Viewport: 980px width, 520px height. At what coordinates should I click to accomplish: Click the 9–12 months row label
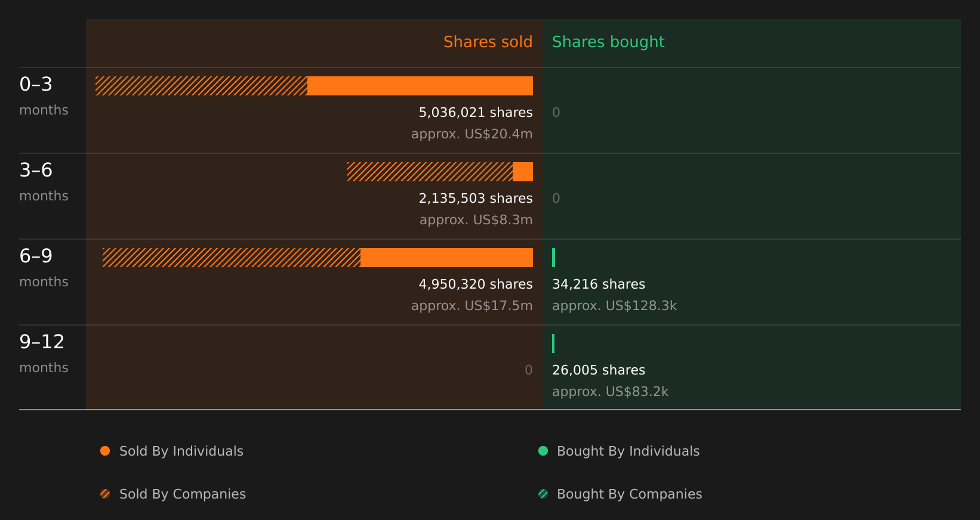[44, 353]
